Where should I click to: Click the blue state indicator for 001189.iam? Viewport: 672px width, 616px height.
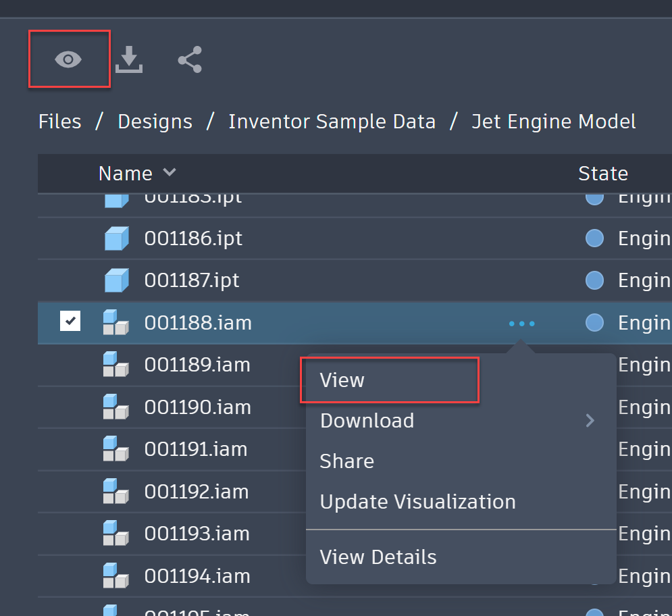click(x=594, y=365)
